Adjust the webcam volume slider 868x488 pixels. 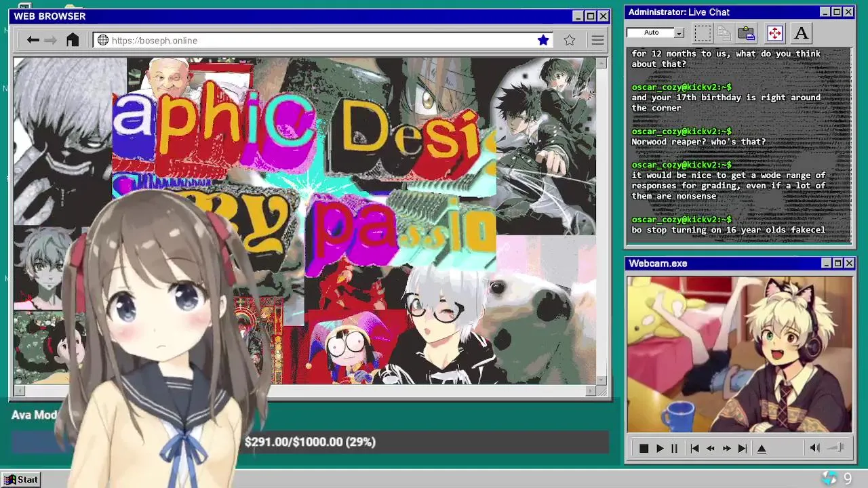coord(836,447)
